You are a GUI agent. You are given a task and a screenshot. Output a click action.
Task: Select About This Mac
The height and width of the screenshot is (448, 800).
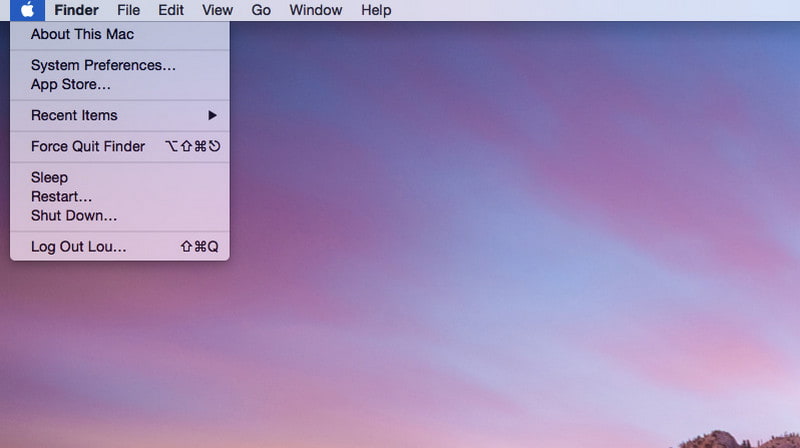(82, 34)
